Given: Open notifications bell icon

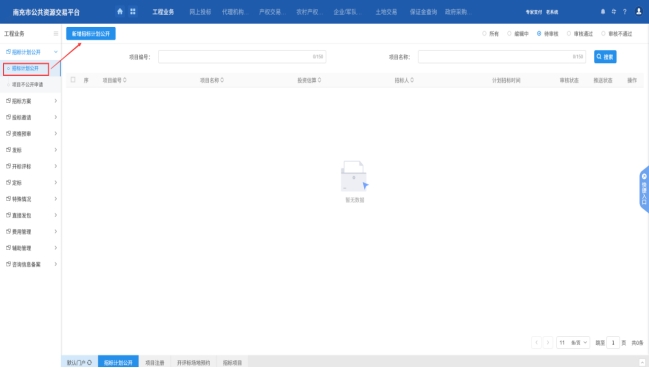Looking at the screenshot, I should tap(603, 12).
